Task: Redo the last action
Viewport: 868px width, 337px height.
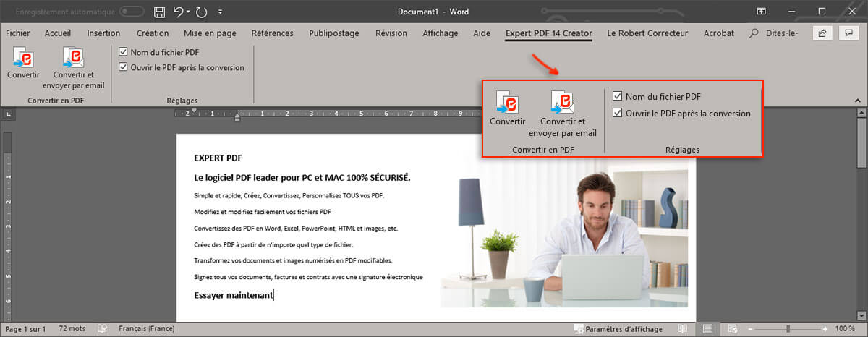Action: (201, 12)
